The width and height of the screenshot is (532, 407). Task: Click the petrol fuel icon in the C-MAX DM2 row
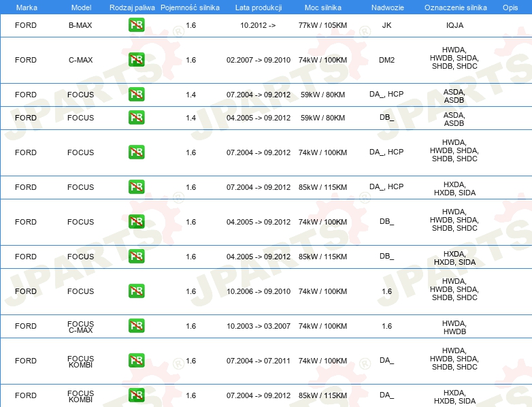coord(136,60)
